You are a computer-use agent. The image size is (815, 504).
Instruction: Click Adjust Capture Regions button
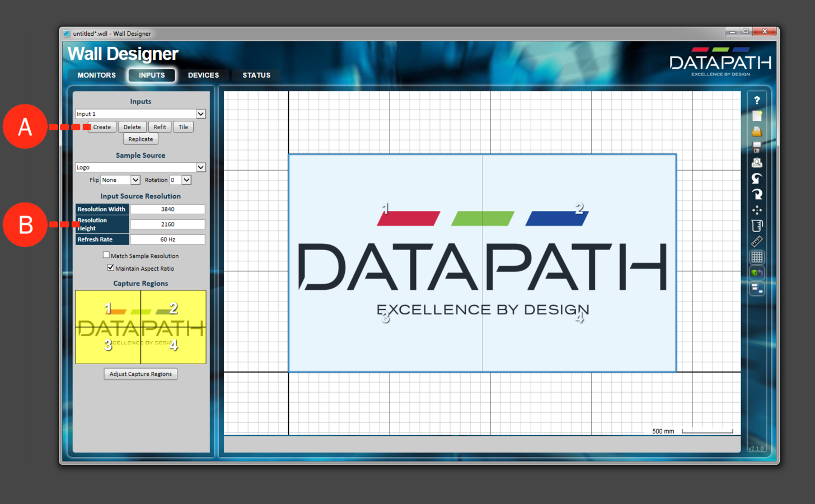click(x=140, y=374)
